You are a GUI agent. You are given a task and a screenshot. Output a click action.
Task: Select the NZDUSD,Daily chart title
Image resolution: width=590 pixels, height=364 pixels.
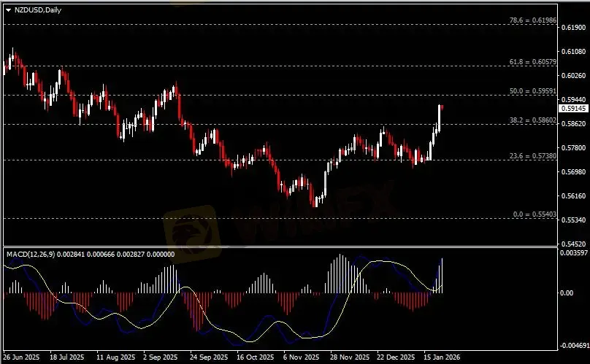[x=38, y=10]
